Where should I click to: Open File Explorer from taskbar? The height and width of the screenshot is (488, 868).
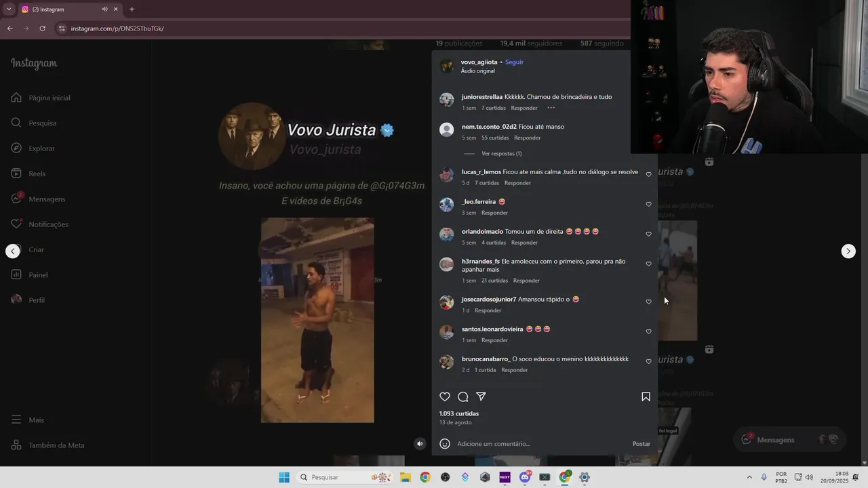pos(406,477)
